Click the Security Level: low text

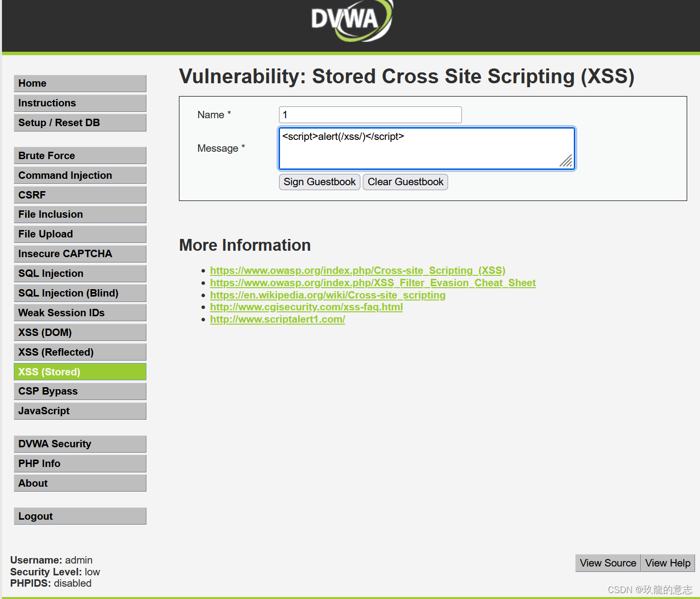pos(55,572)
